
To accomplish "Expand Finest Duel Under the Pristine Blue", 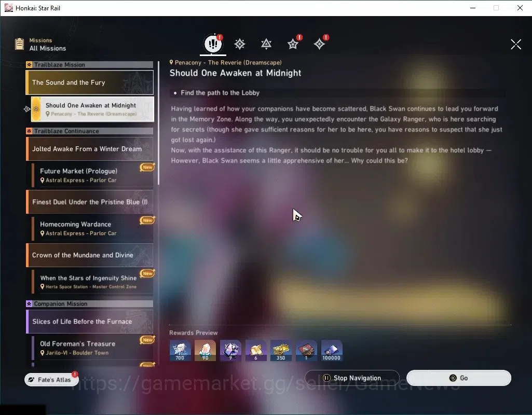I will [90, 202].
